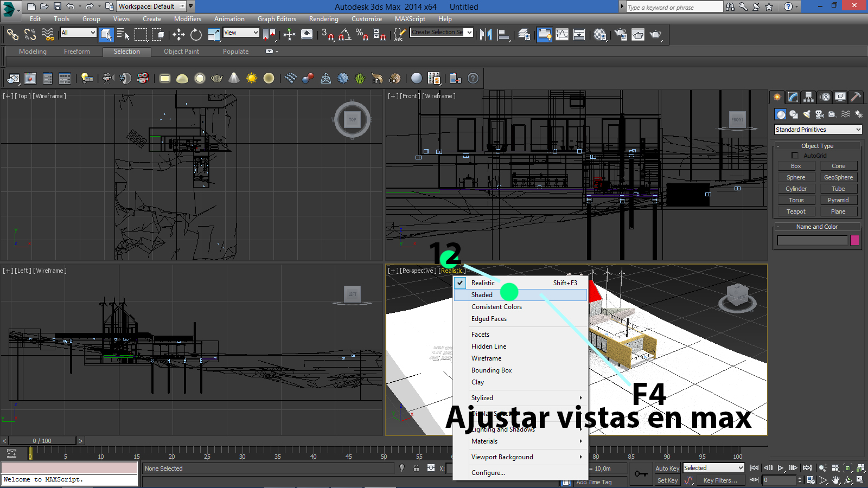Viewport: 868px width, 488px height.
Task: Open the Rendering menu
Action: pyautogui.click(x=323, y=19)
